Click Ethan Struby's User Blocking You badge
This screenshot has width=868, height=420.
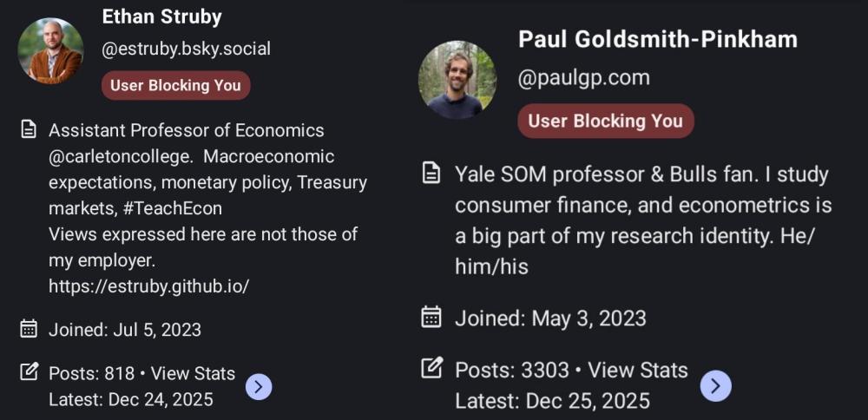click(175, 85)
